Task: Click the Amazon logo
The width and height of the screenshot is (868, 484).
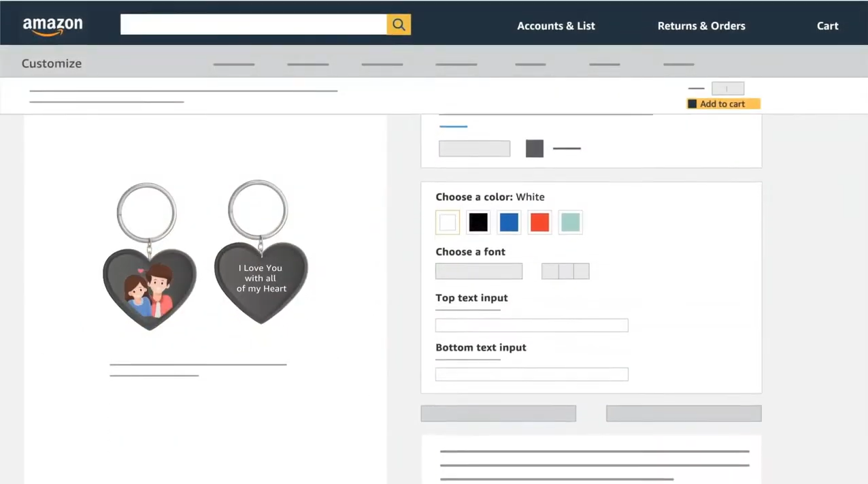Action: [x=52, y=26]
